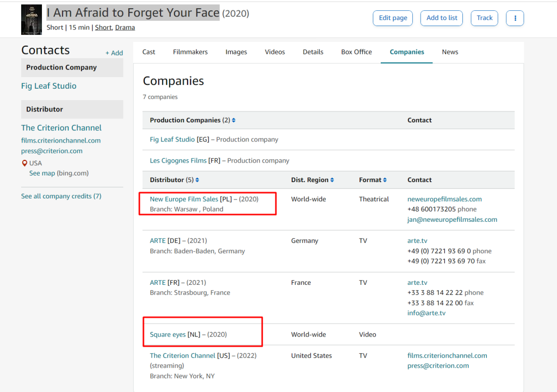Switch to the Box Office tab
The height and width of the screenshot is (392, 557).
tap(356, 52)
